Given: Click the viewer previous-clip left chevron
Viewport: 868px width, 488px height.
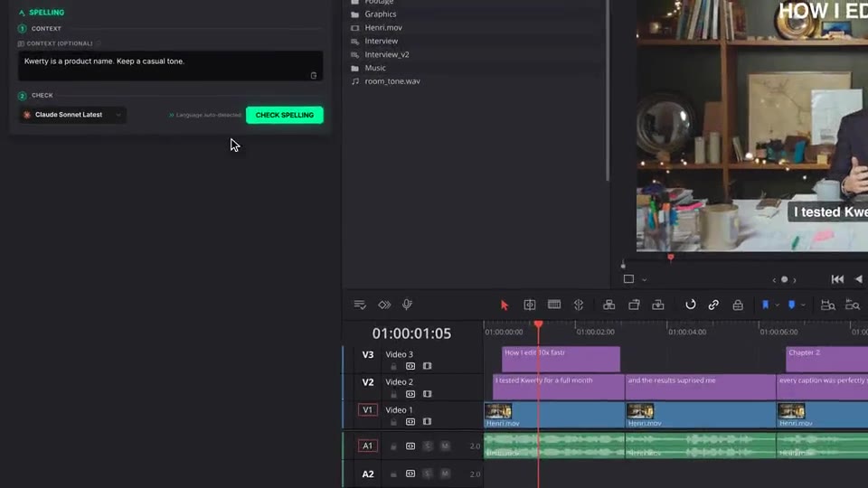Looking at the screenshot, I should (x=774, y=280).
